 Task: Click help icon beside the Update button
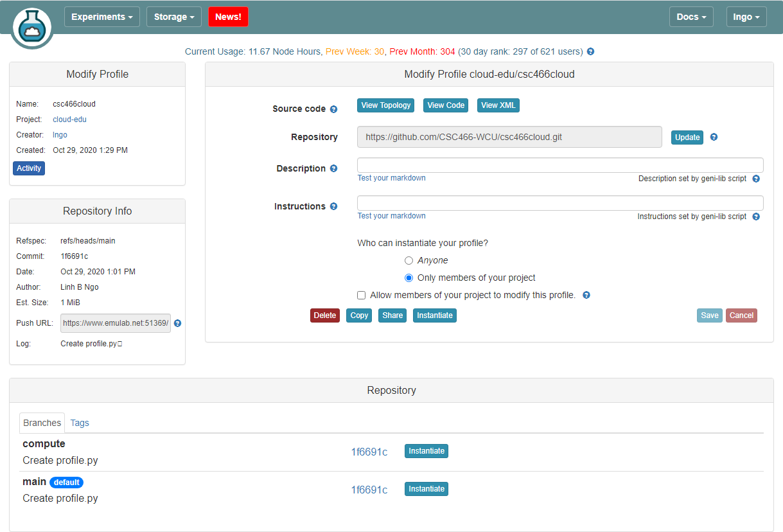click(714, 137)
